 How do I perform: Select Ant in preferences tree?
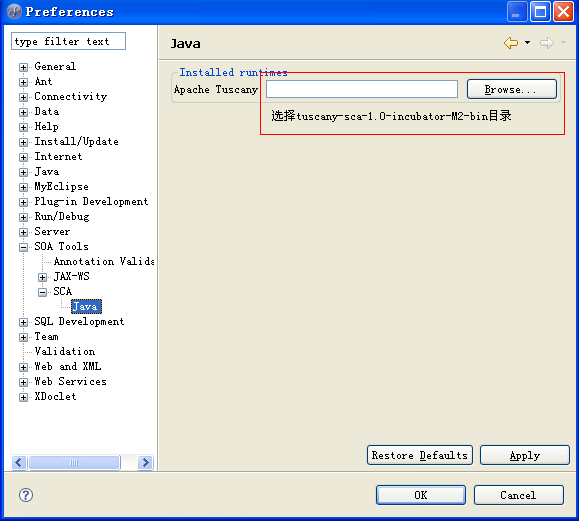(43, 81)
